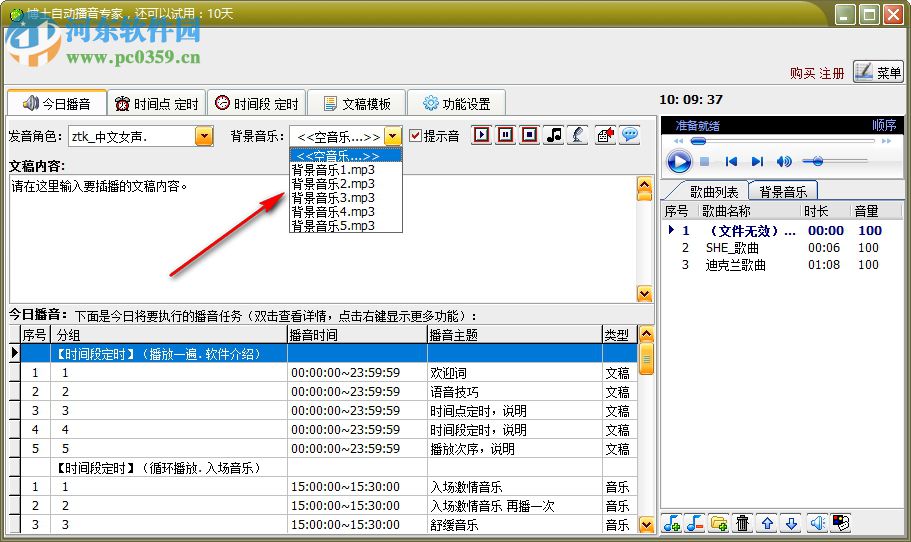Click the trash can icon to clear playlist
Image resolution: width=911 pixels, height=542 pixels.
(743, 523)
